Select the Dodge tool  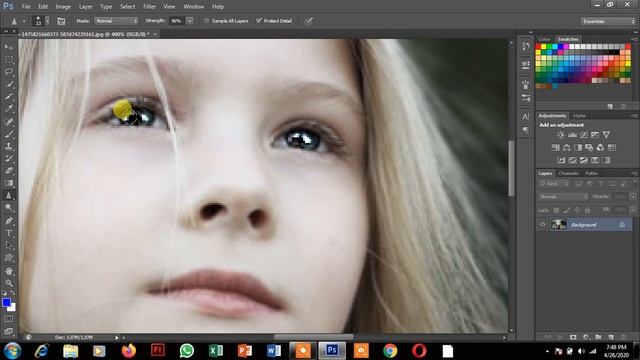9,208
